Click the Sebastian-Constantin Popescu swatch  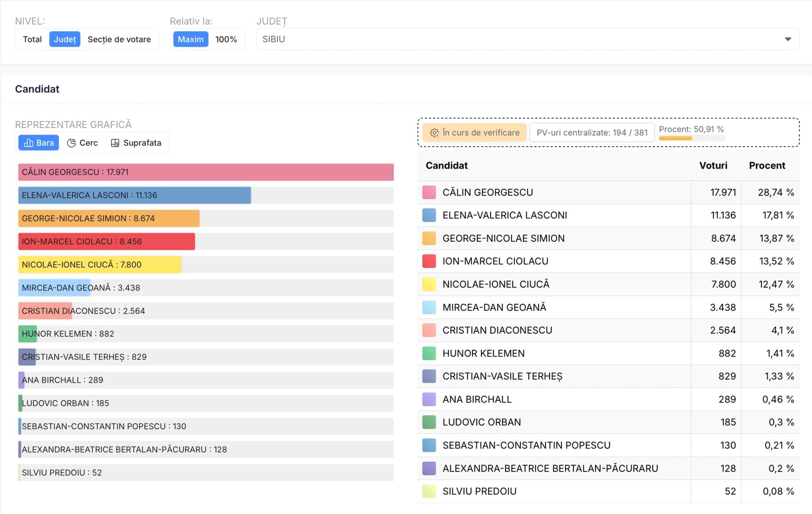pyautogui.click(x=429, y=445)
